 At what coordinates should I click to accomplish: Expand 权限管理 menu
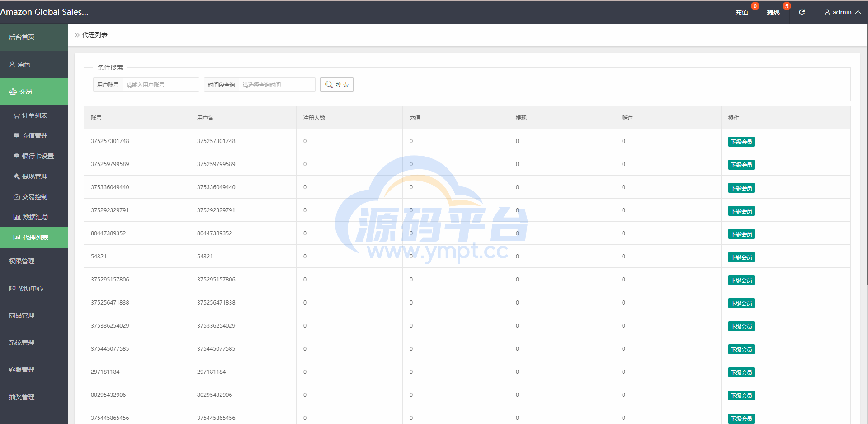tap(34, 261)
